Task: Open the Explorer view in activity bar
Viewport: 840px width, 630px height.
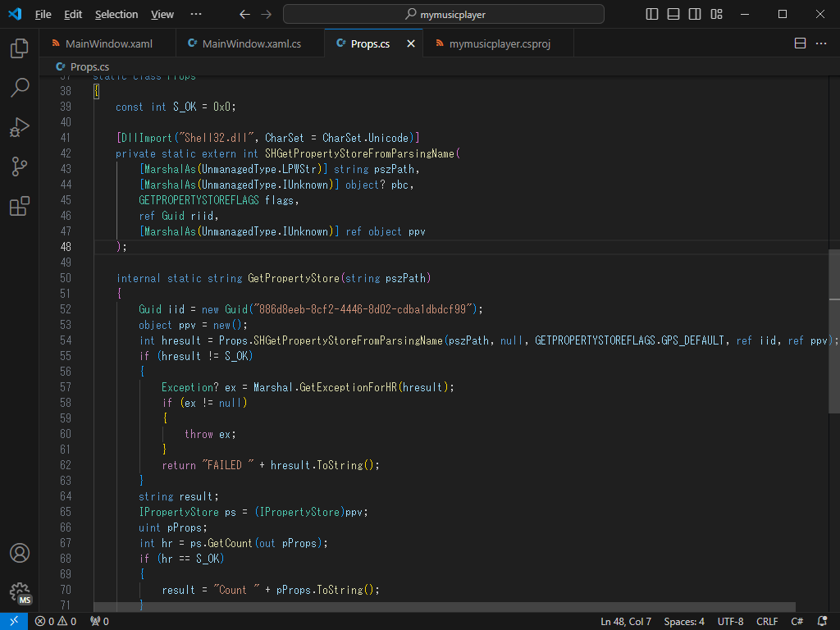Action: click(x=20, y=48)
